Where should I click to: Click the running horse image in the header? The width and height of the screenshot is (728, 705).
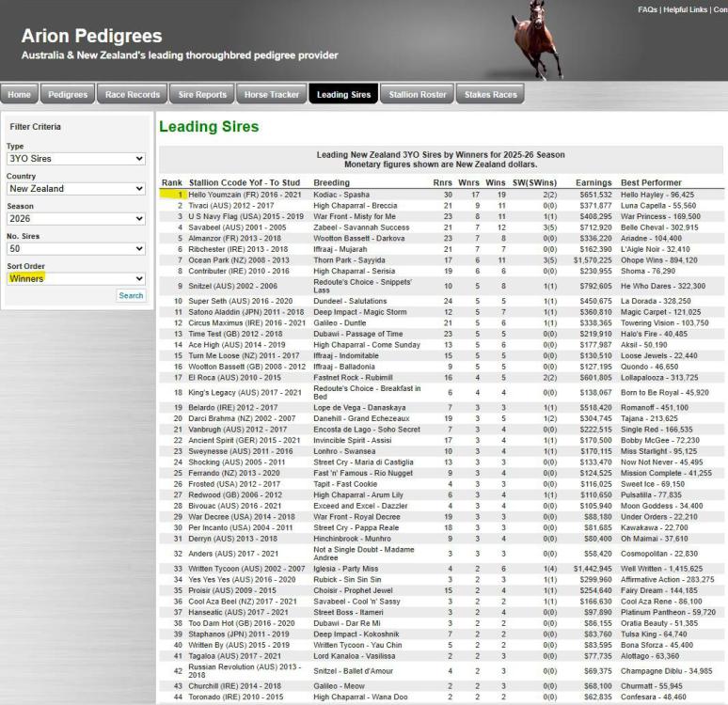[537, 39]
